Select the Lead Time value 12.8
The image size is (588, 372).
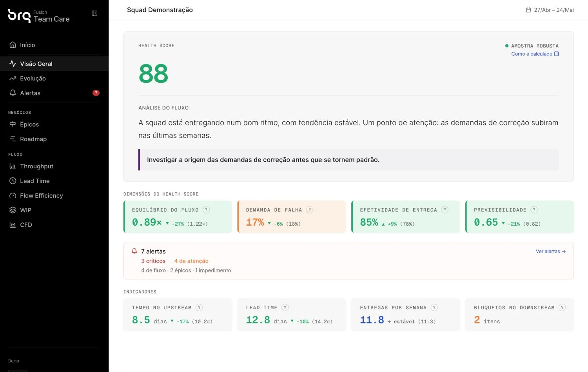258,320
